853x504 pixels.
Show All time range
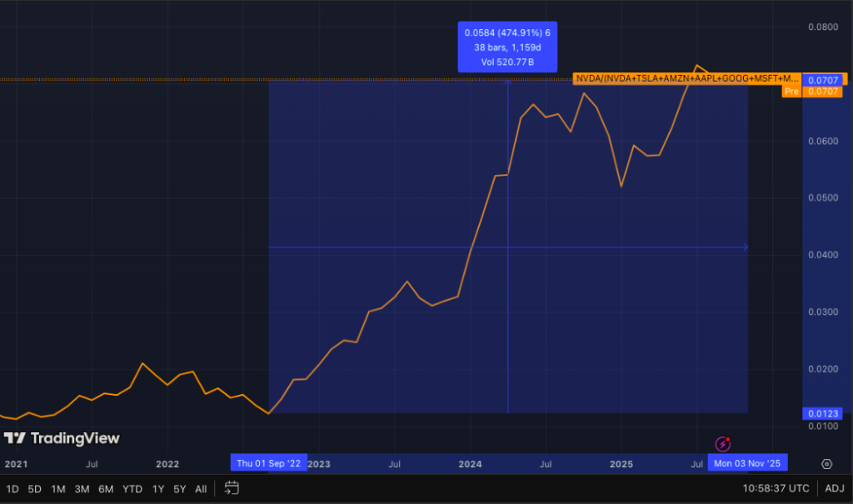201,489
